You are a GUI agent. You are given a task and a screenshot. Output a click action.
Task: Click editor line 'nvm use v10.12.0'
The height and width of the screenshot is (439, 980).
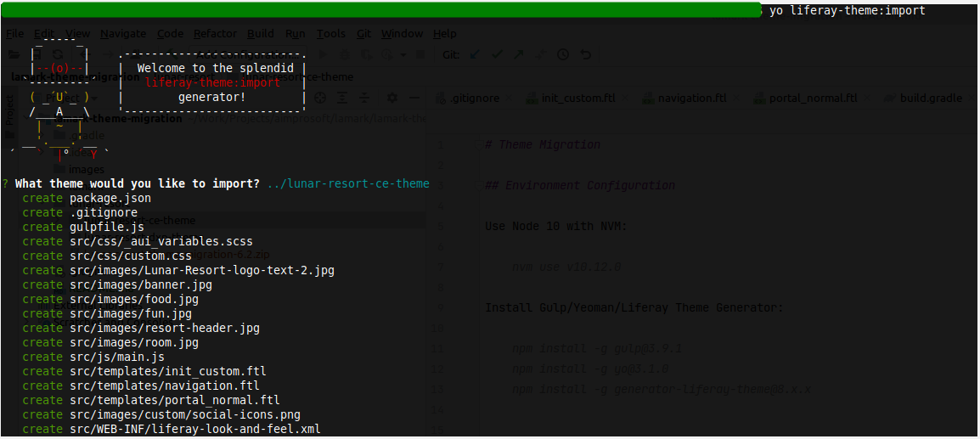(x=567, y=267)
